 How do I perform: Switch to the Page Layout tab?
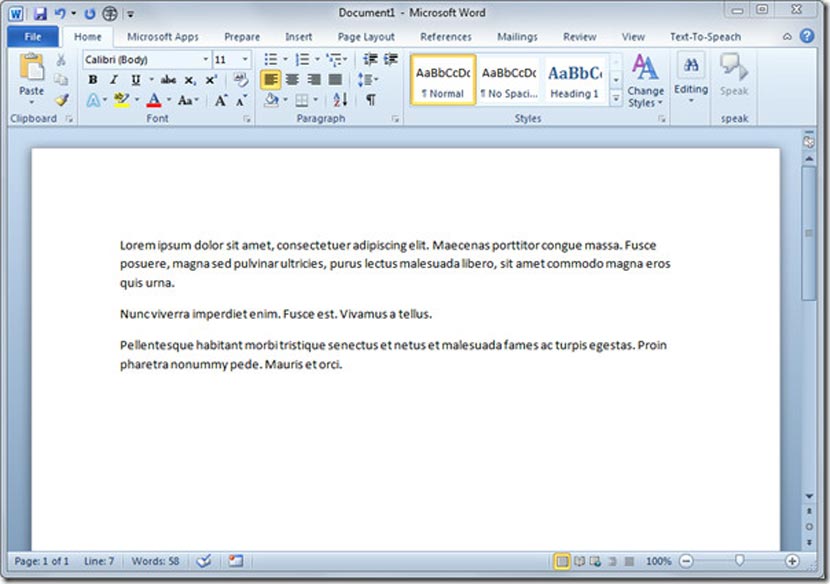tap(367, 36)
